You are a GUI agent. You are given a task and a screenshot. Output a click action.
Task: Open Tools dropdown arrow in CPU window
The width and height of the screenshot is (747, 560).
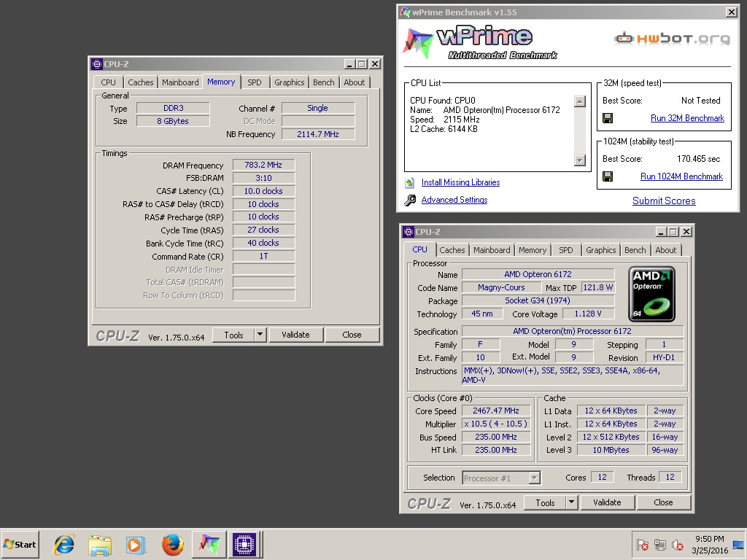tap(571, 502)
